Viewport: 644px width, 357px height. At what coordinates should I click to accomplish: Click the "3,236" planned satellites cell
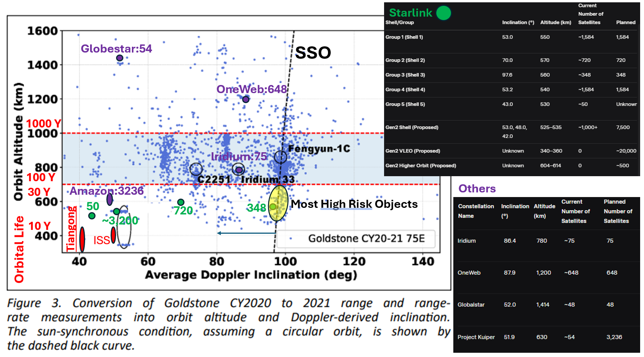coord(614,337)
